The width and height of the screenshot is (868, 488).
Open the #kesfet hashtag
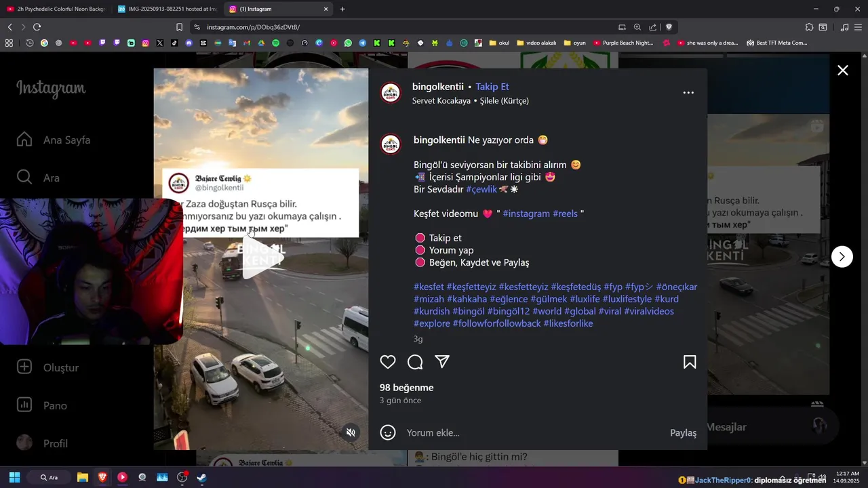tap(429, 287)
